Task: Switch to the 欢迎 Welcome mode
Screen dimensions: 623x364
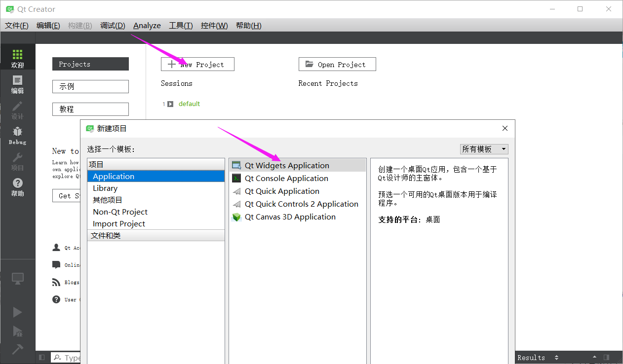Action: 17,58
